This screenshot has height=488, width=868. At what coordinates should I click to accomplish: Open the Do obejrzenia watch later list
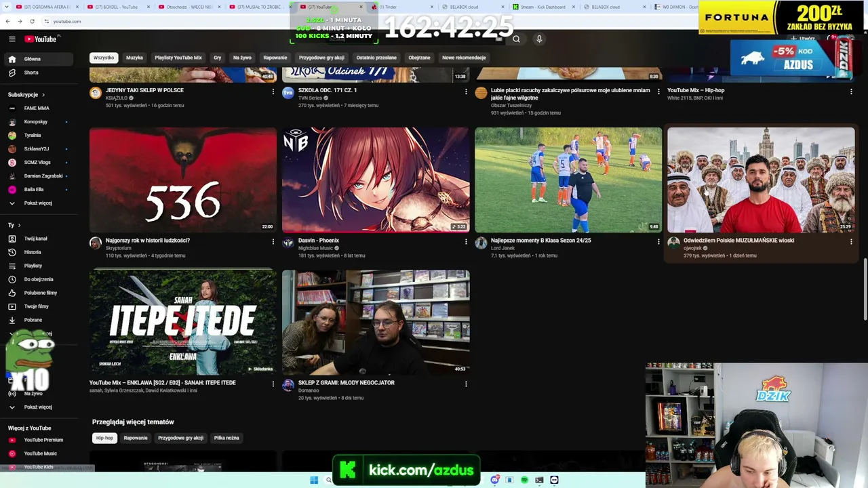[x=39, y=279]
